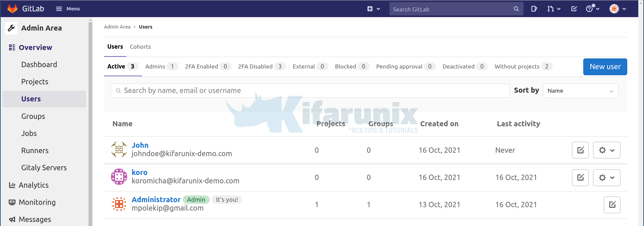Open the Sort by Name dropdown
Screen dimensions: 644x226
(580, 91)
